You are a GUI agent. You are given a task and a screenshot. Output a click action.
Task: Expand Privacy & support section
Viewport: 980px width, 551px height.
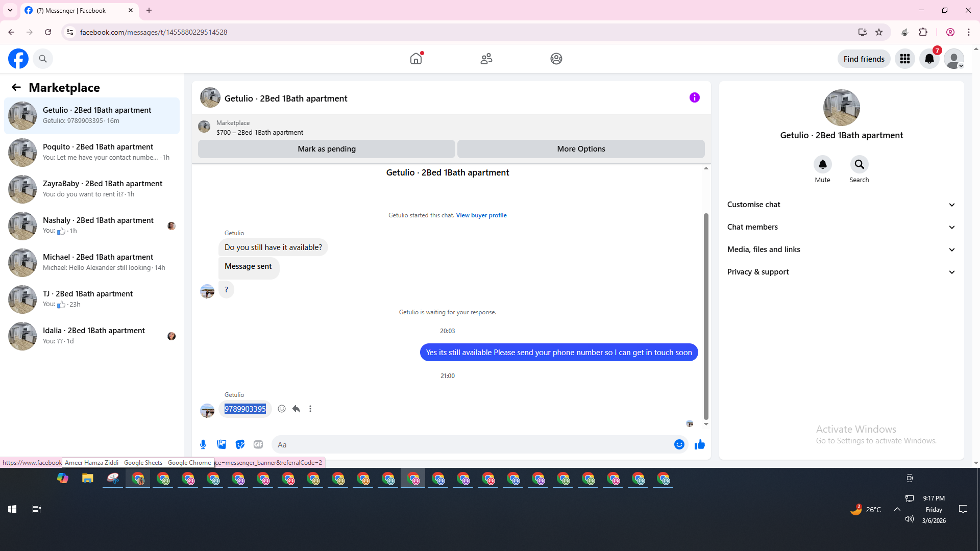click(x=841, y=272)
